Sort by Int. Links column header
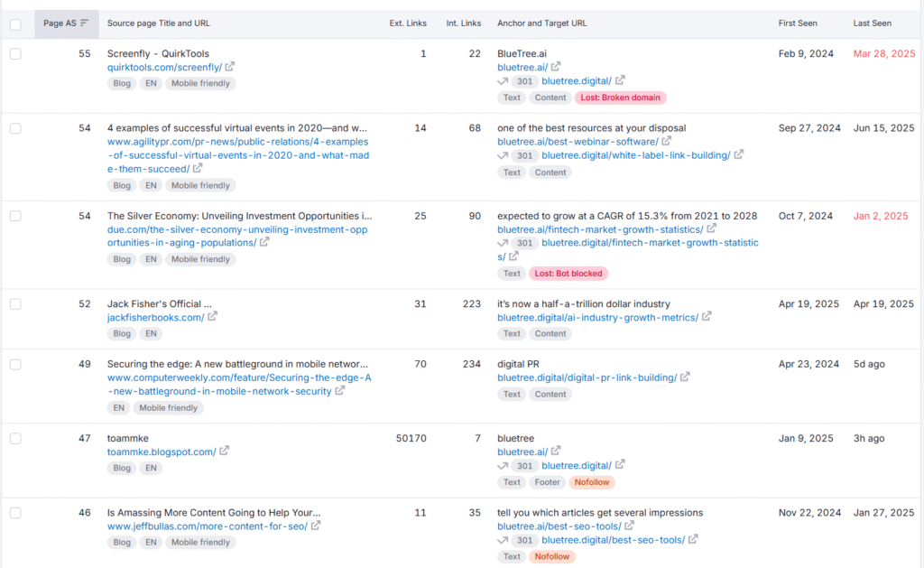 463,23
